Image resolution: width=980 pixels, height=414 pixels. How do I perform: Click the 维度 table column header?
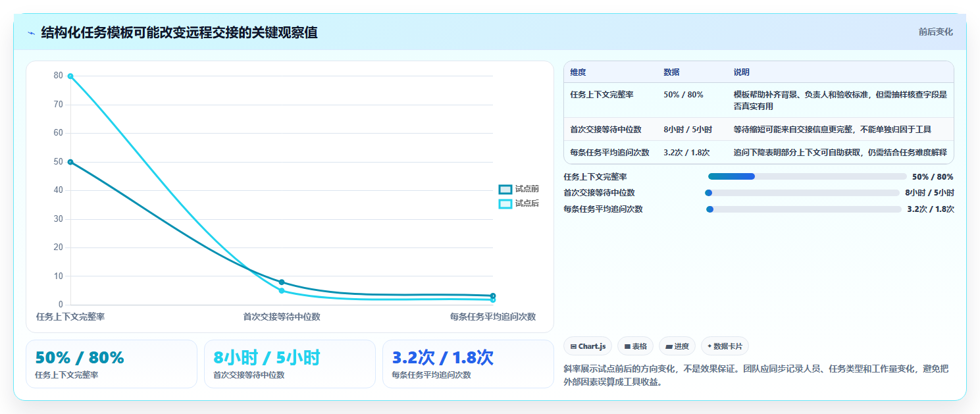pyautogui.click(x=578, y=72)
